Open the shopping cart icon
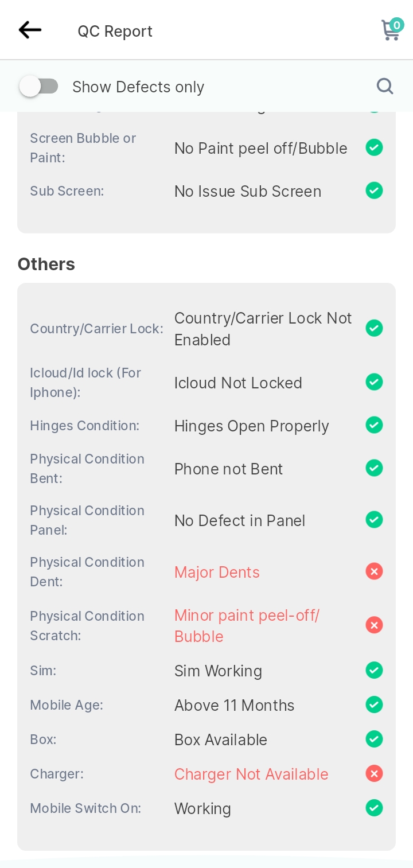This screenshot has height=868, width=413. point(392,29)
